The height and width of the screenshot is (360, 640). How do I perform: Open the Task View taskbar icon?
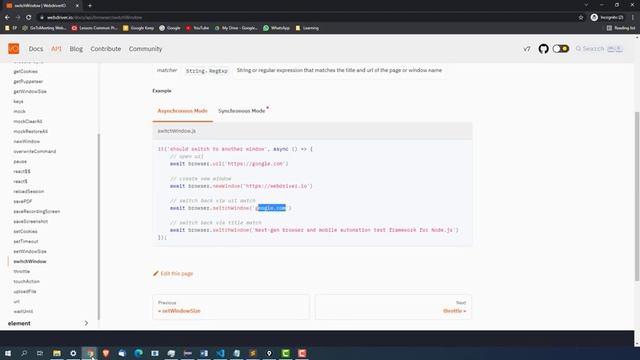tap(40, 353)
